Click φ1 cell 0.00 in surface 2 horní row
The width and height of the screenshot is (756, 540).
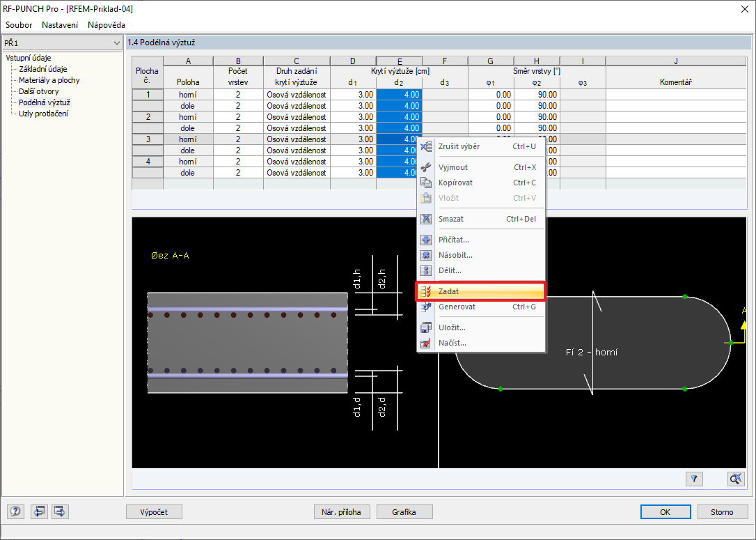491,117
